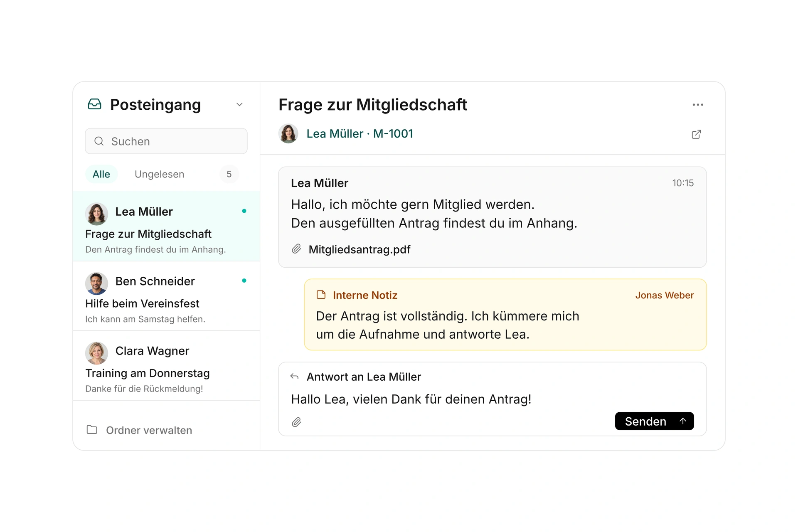Click the paperclip icon next to Mitgliedsantrag.pdf
The image size is (798, 532).
pos(296,249)
